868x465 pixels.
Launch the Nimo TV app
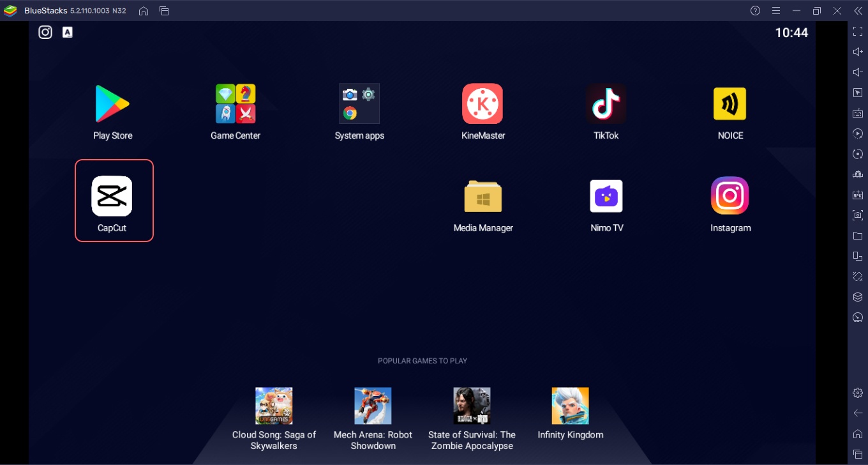tap(606, 196)
